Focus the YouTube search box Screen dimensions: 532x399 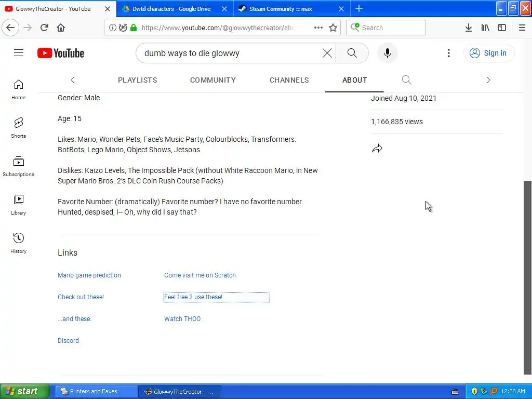pyautogui.click(x=231, y=53)
